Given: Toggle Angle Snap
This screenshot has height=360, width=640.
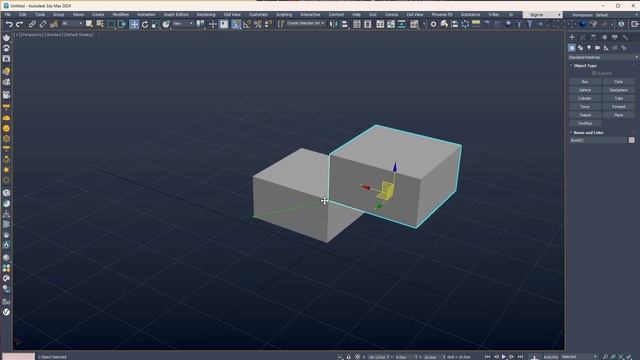Looking at the screenshot, I should [247, 24].
